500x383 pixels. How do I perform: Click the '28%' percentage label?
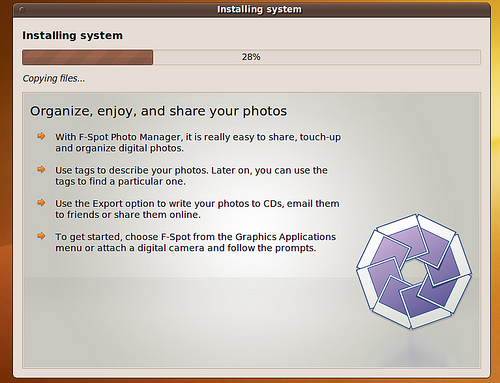(251, 57)
